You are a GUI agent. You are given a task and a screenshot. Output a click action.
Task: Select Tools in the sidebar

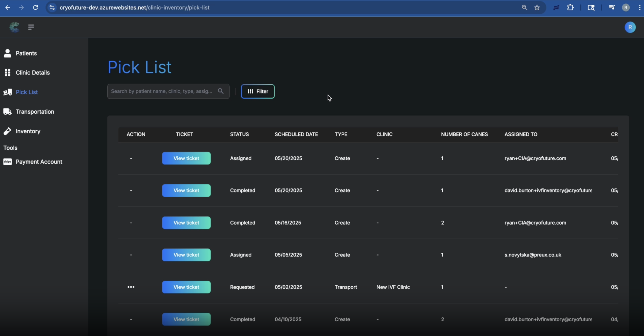pyautogui.click(x=10, y=148)
